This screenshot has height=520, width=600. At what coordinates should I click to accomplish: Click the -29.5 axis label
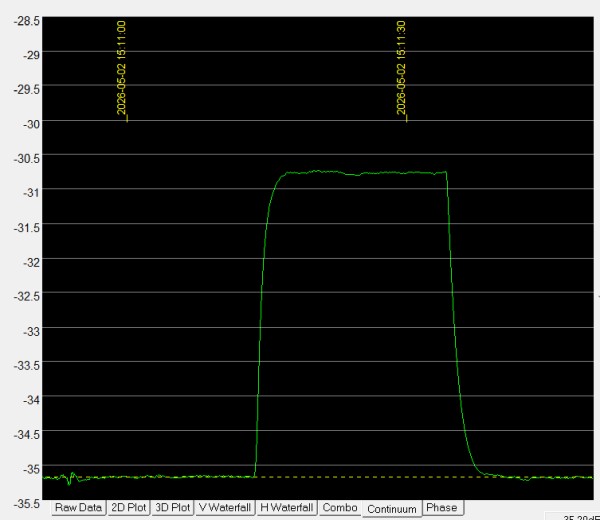[26, 90]
